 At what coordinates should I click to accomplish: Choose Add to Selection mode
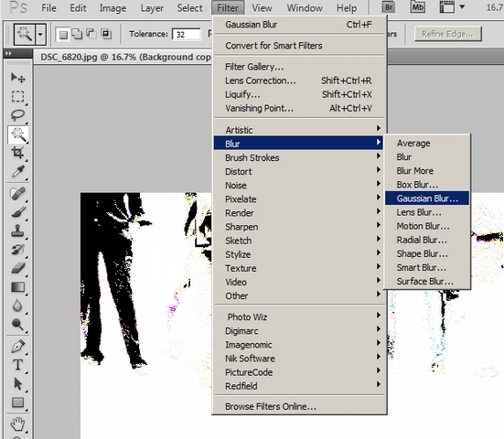[x=77, y=34]
